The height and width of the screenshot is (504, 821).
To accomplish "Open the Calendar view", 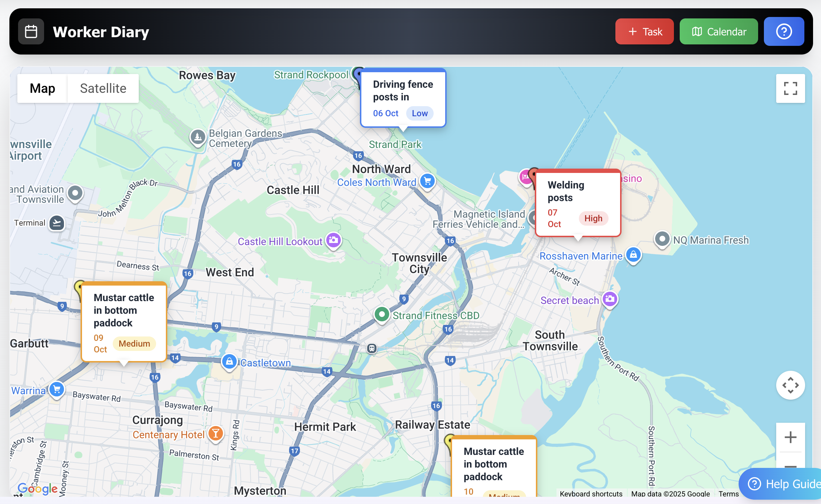I will tap(718, 32).
